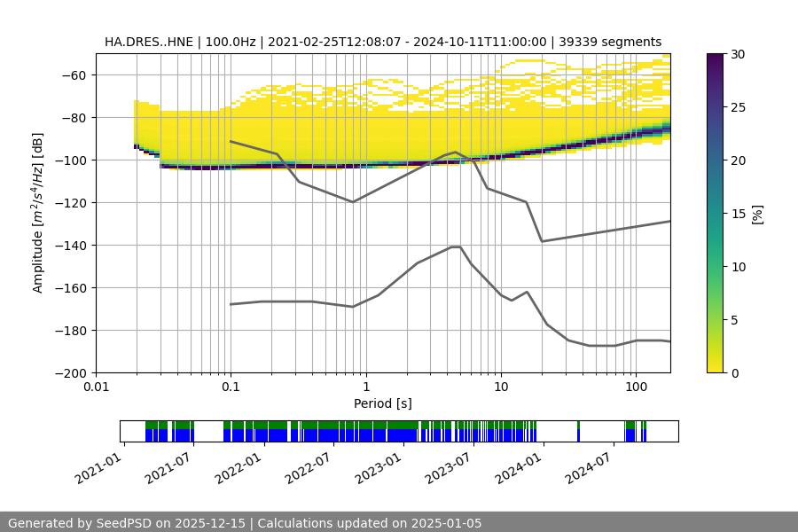Click the "[%]" colorbar label
The image size is (798, 532).
(x=756, y=214)
